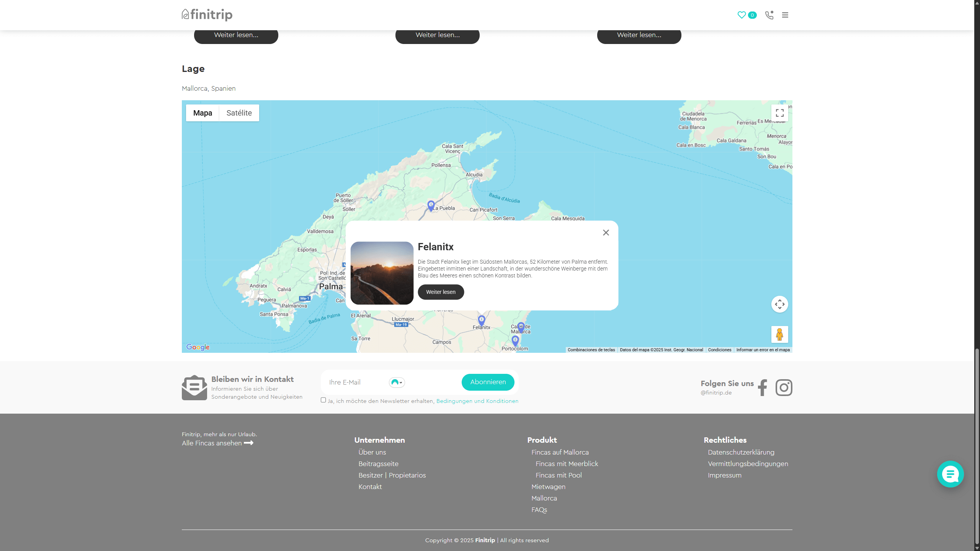The height and width of the screenshot is (551, 980).
Task: Click the La Puebla map marker
Action: (431, 205)
